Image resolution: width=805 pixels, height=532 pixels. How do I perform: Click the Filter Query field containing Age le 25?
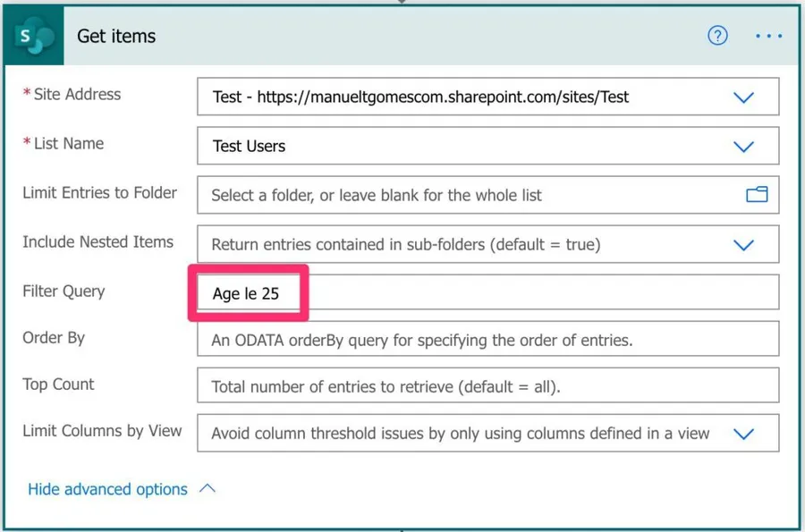pos(487,293)
